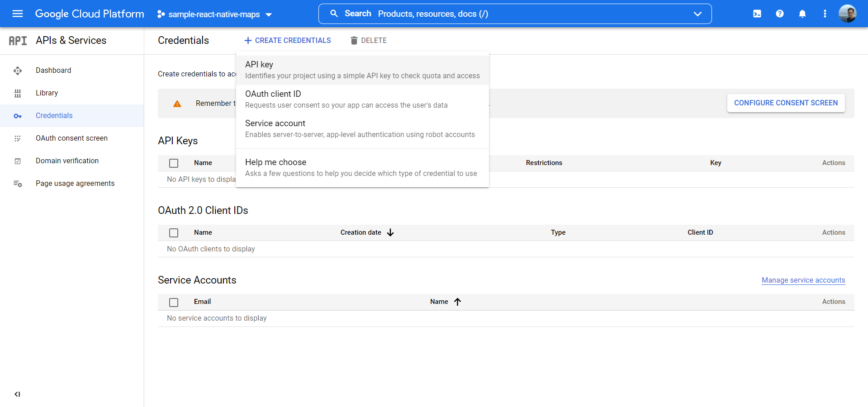Click the Client ID column header

click(700, 232)
